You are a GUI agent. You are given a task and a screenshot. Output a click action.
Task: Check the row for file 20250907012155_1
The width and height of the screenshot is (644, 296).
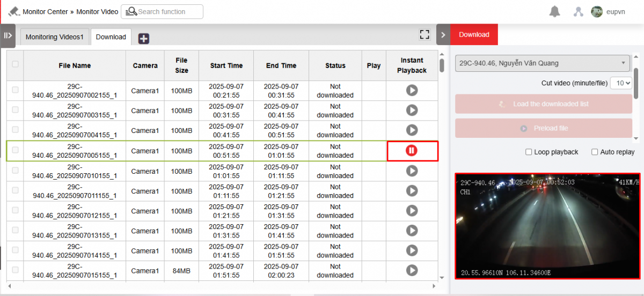click(x=15, y=210)
